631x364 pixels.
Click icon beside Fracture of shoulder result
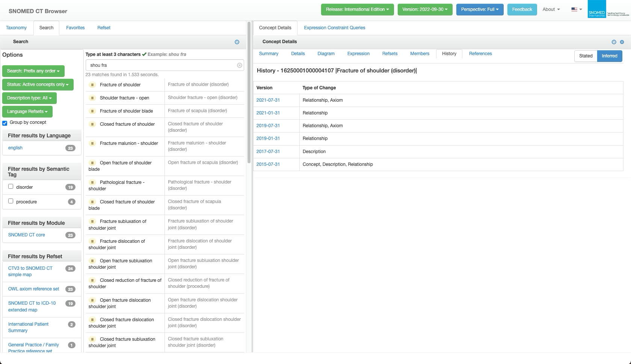92,85
